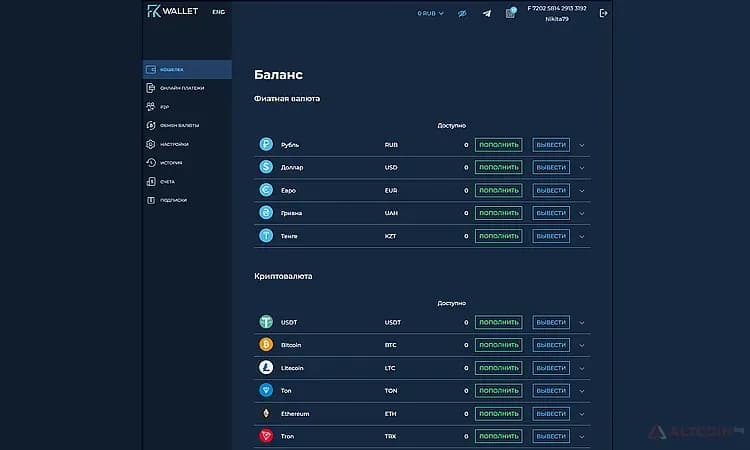Open the Telegram paper plane icon
This screenshot has width=750, height=450.
coord(487,13)
